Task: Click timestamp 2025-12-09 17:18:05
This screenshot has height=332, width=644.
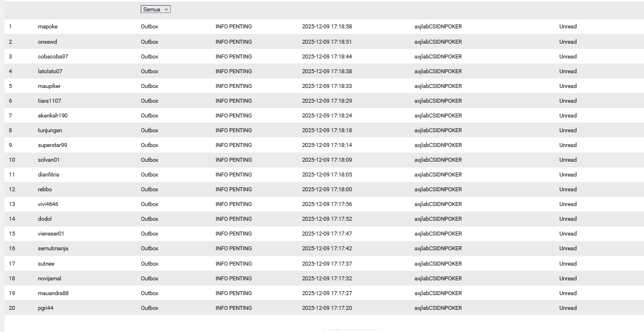Action: [x=327, y=175]
